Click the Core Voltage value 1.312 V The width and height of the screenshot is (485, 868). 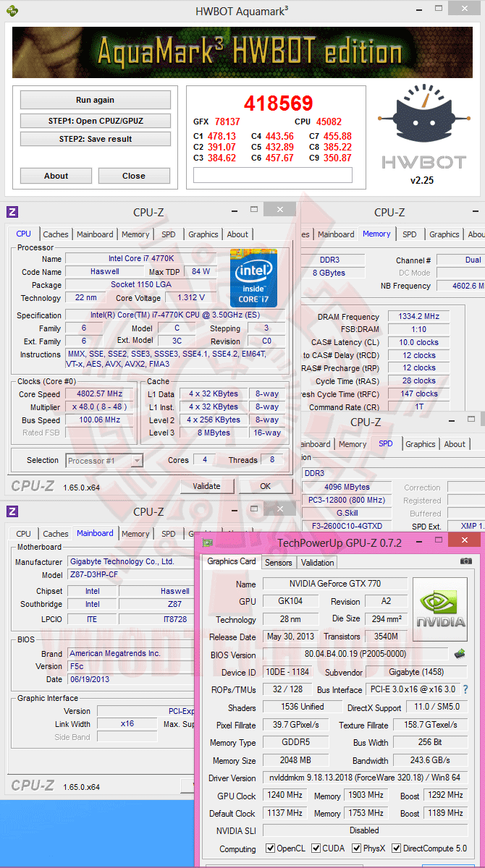point(190,297)
